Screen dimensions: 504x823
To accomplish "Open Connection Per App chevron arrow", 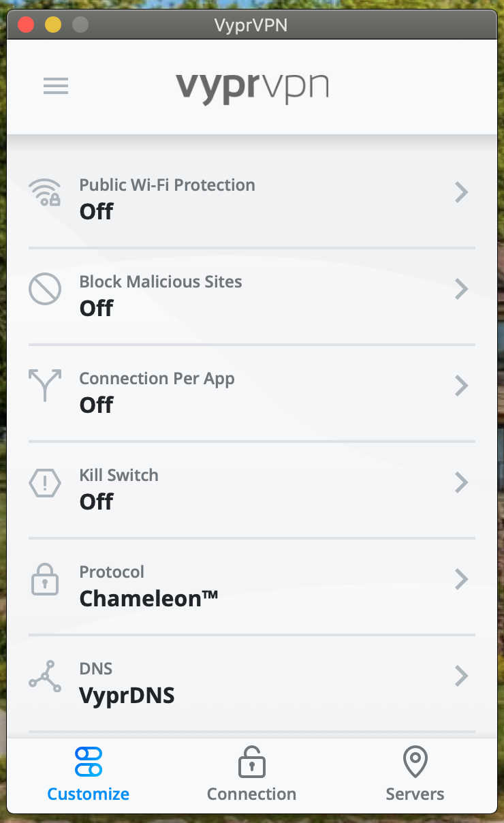I will tap(462, 386).
